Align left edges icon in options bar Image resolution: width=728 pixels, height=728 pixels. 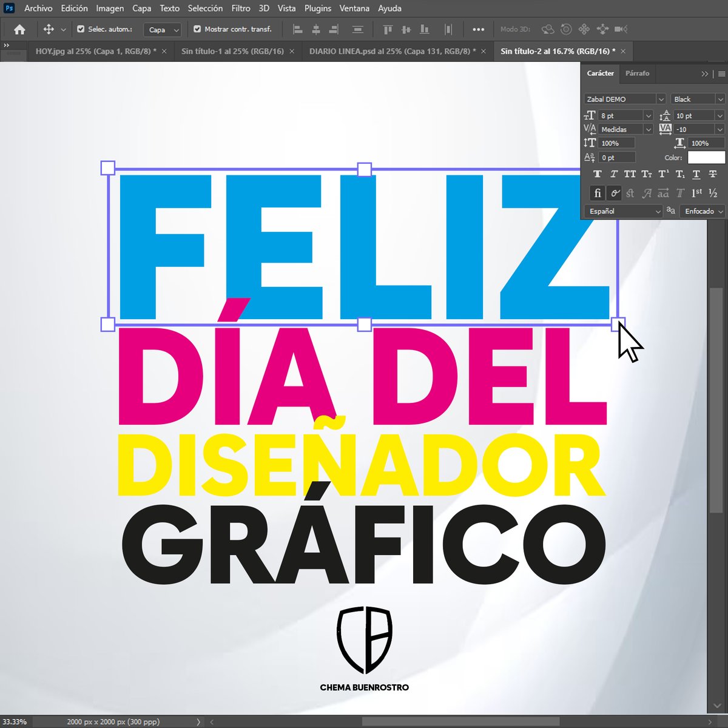298,29
